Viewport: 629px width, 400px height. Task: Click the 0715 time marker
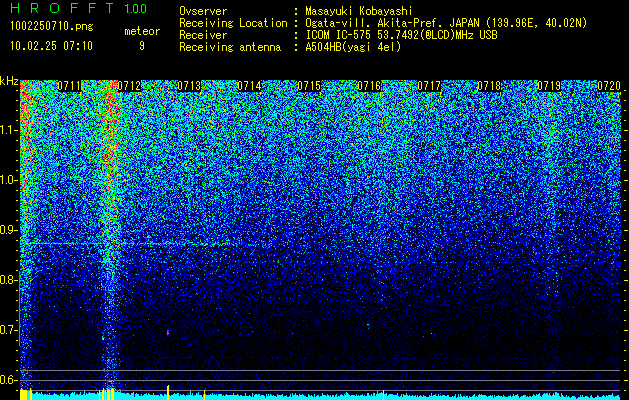coord(309,86)
